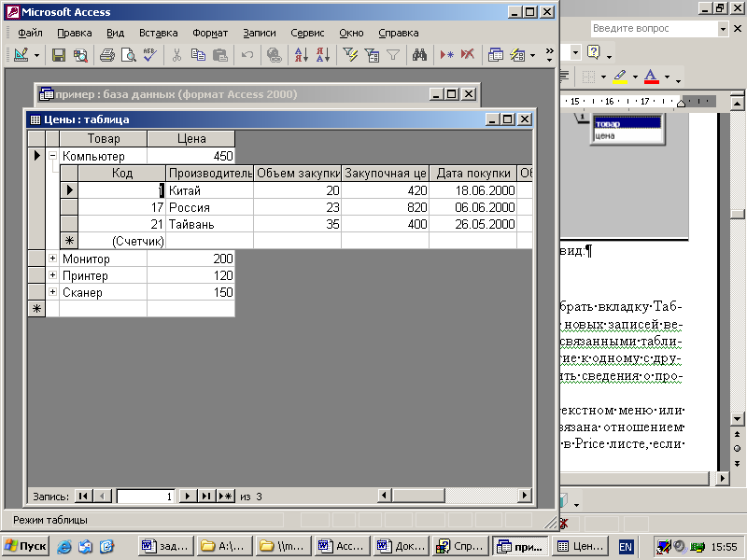Add new record via navigation bar

coord(225,497)
